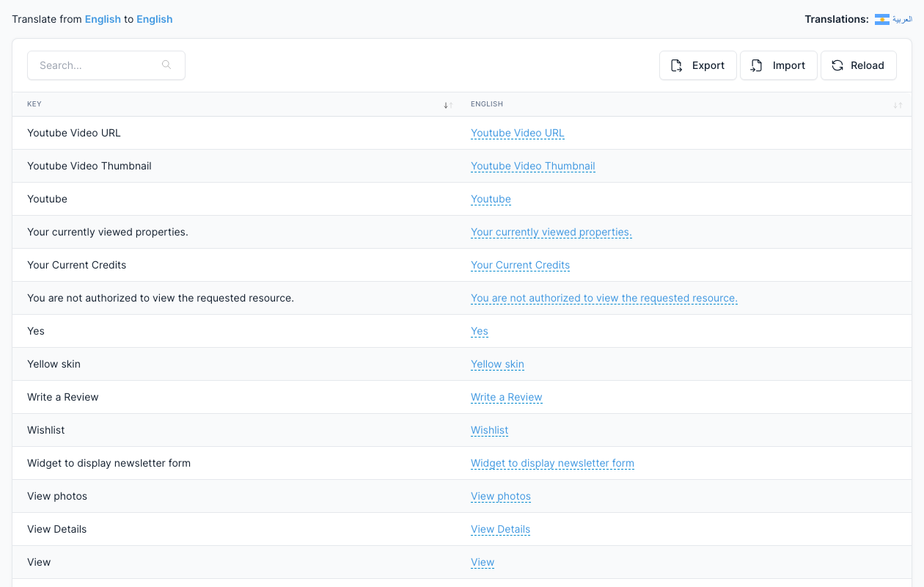924x587 pixels.
Task: Select the 'Yellow skin' key cell
Action: pyautogui.click(x=234, y=364)
